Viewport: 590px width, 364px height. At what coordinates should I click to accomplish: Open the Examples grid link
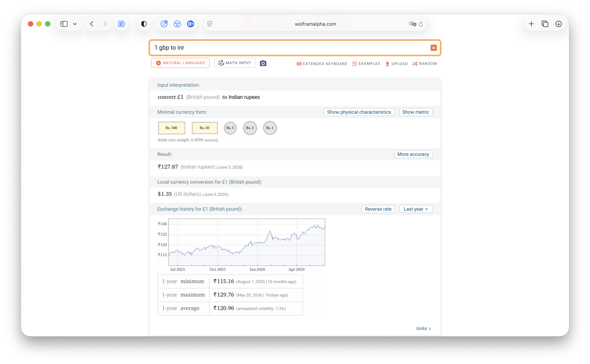(x=366, y=64)
